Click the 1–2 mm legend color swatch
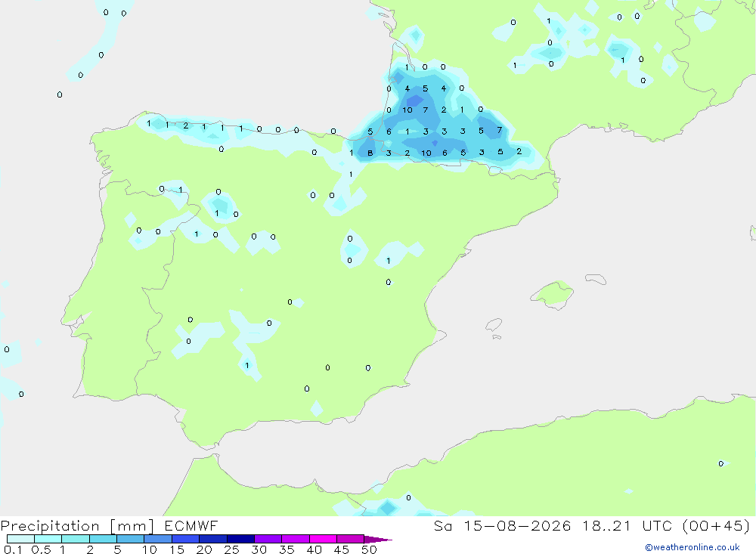756x554 pixels. (76, 539)
